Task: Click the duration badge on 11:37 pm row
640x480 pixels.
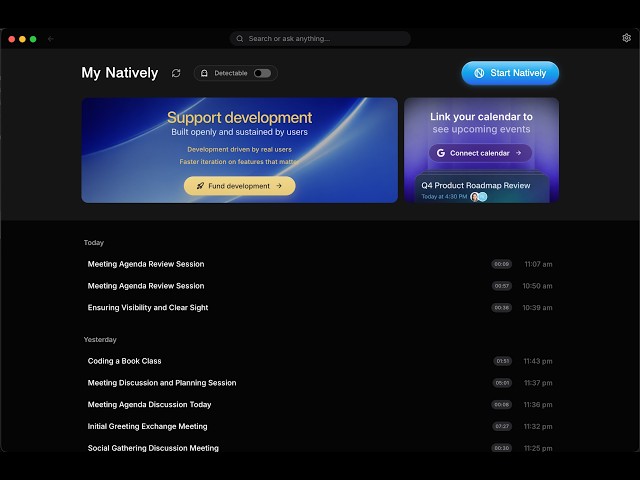Action: (x=502, y=383)
